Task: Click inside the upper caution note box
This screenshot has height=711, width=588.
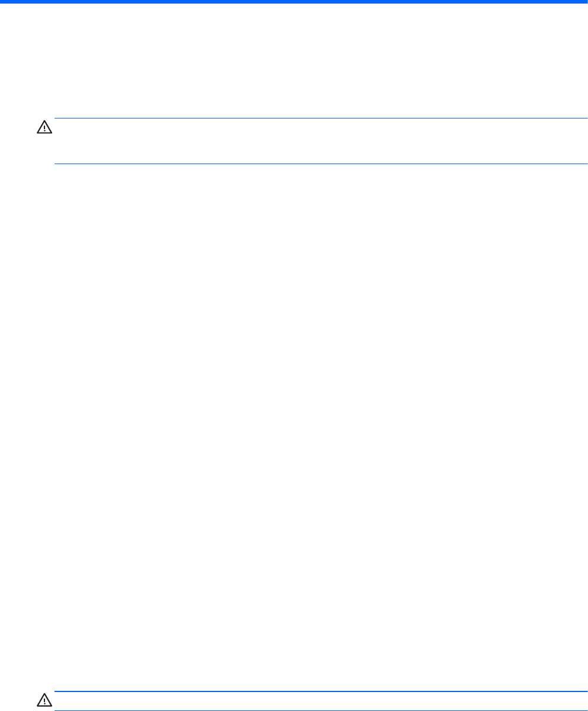Action: coord(320,140)
